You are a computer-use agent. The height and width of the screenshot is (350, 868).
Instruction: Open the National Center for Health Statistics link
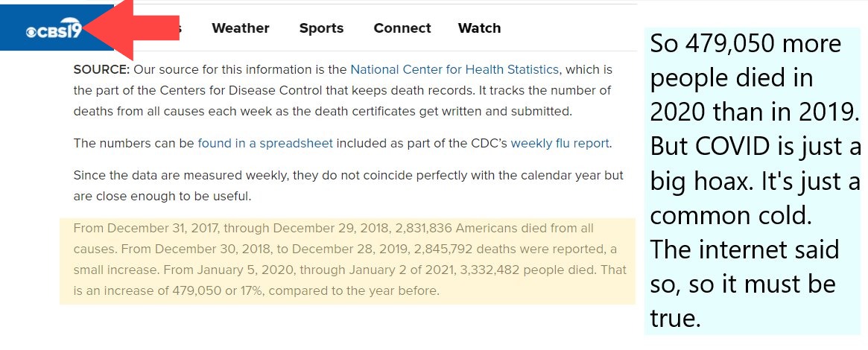click(x=454, y=70)
